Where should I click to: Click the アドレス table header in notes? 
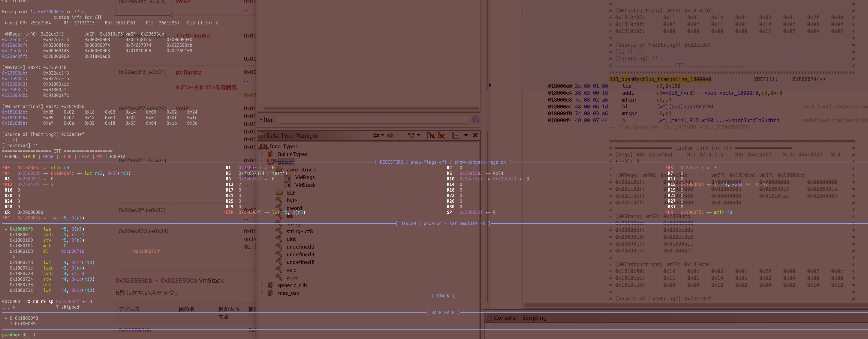point(129,309)
